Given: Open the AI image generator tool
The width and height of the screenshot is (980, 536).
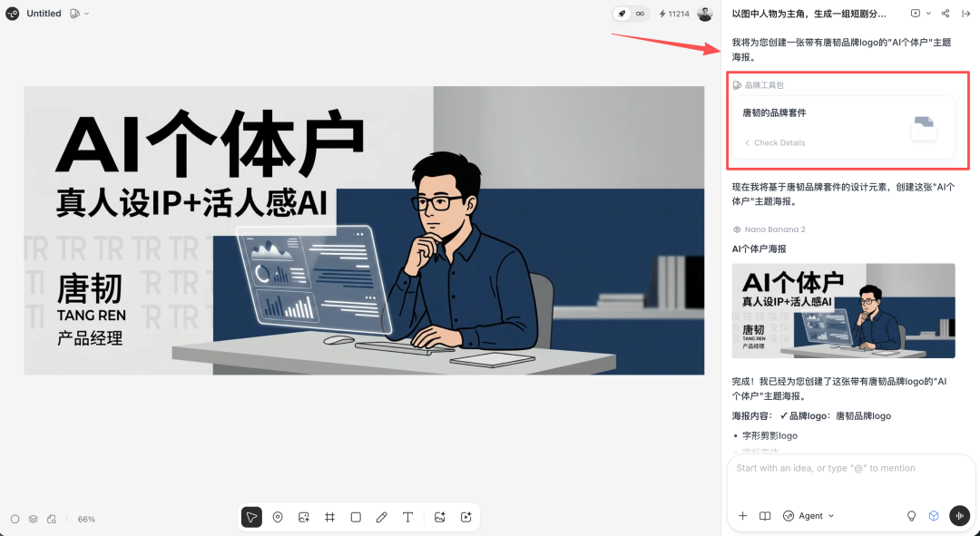Looking at the screenshot, I should click(440, 517).
